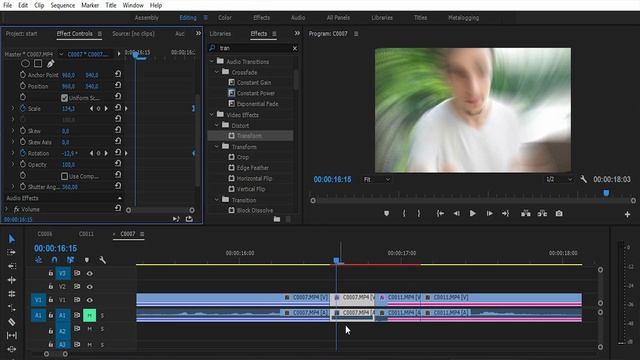Switch to the Audio workspace

(298, 18)
